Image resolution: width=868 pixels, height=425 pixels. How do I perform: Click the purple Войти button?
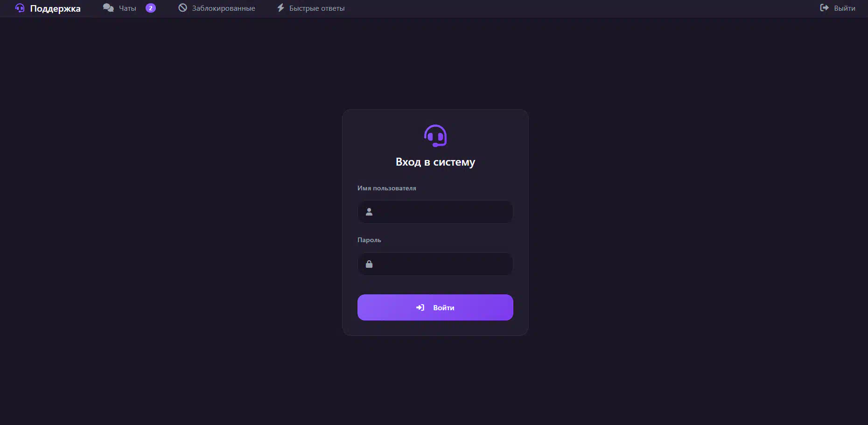[435, 307]
